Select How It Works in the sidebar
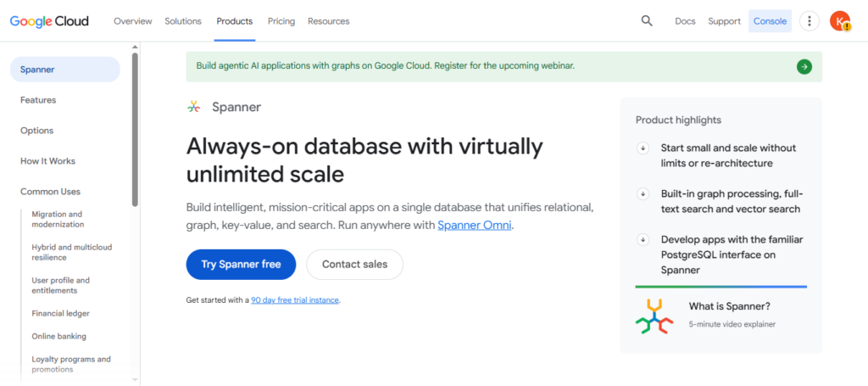Image resolution: width=868 pixels, height=386 pixels. pyautogui.click(x=47, y=160)
